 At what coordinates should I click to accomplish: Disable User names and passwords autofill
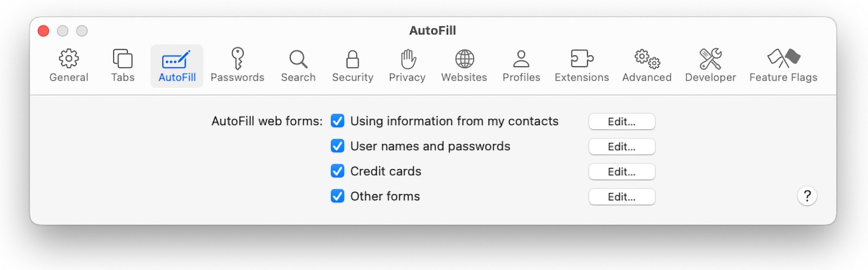pos(337,146)
